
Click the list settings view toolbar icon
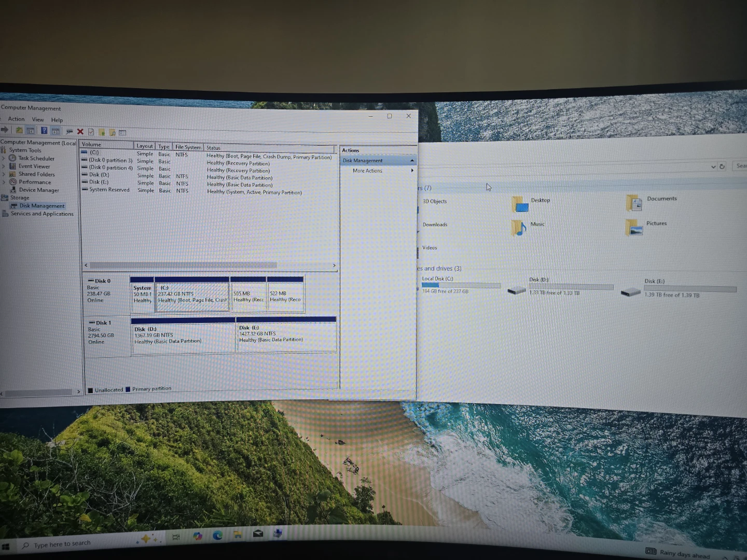coord(123,133)
